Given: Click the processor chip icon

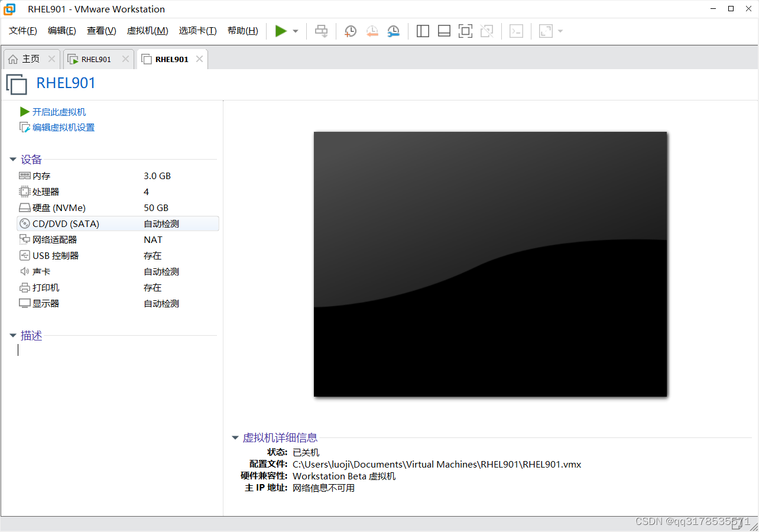Looking at the screenshot, I should pyautogui.click(x=24, y=192).
